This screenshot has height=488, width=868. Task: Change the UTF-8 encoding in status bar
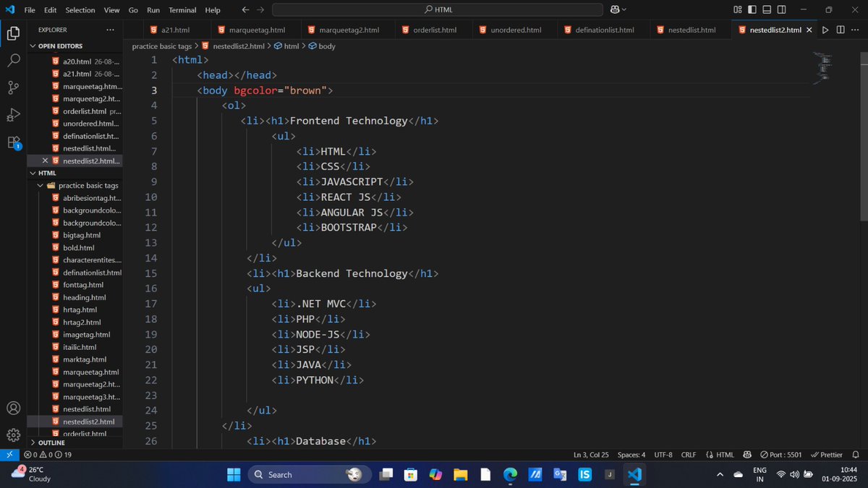(663, 455)
